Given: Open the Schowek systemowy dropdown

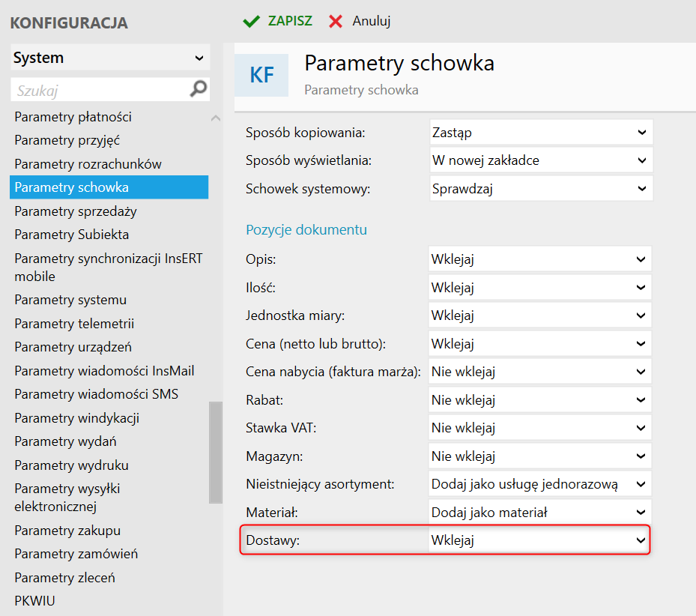Looking at the screenshot, I should [541, 189].
